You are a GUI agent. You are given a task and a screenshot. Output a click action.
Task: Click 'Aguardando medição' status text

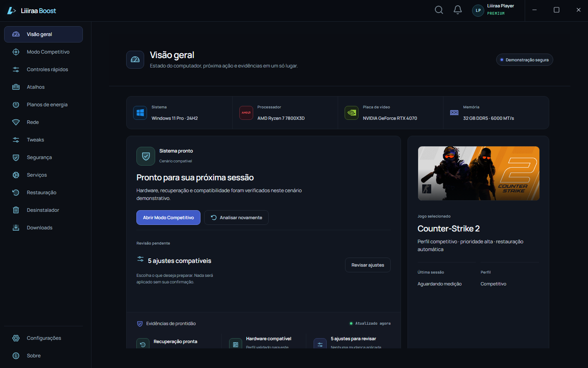click(x=439, y=284)
